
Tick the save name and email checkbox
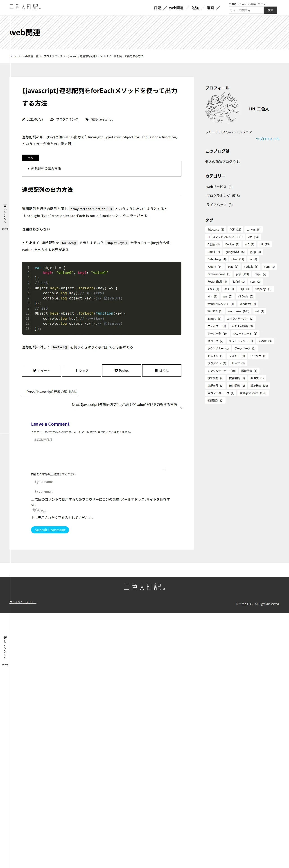[33, 499]
